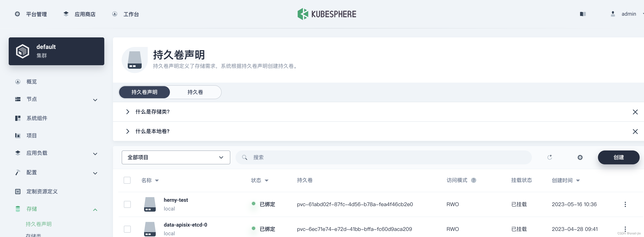Click the default cluster card
Screen dimensions: 644x237
(x=56, y=51)
